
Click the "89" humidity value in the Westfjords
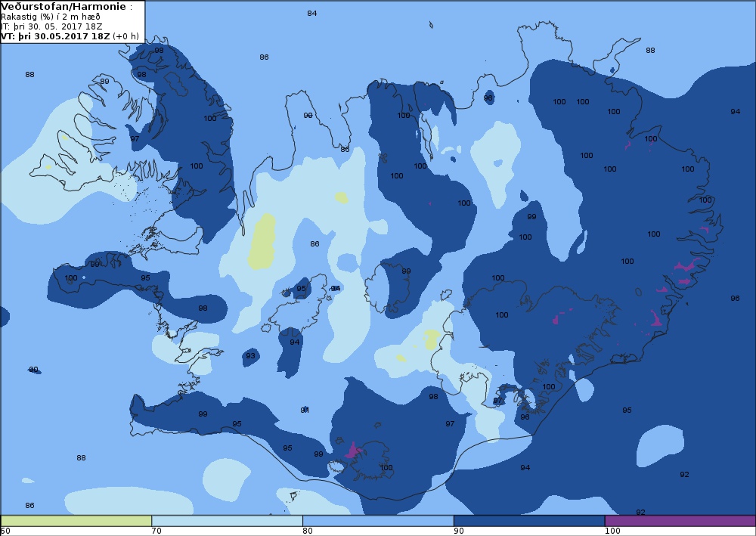pyautogui.click(x=104, y=82)
